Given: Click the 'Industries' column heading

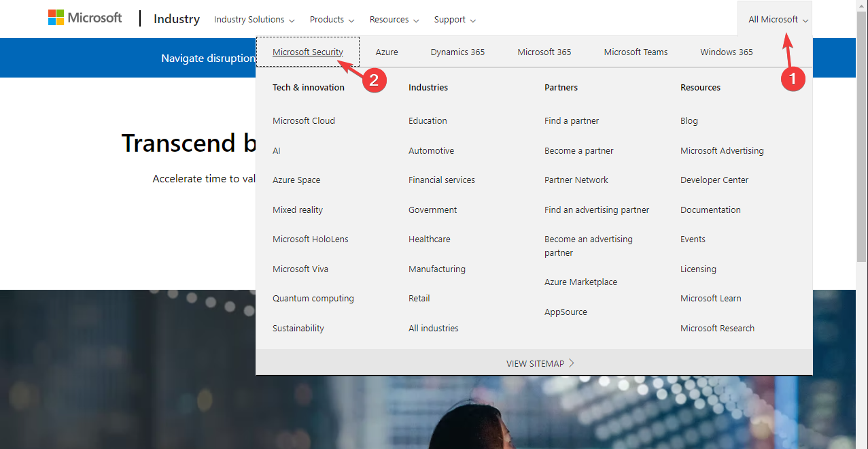Looking at the screenshot, I should point(428,88).
